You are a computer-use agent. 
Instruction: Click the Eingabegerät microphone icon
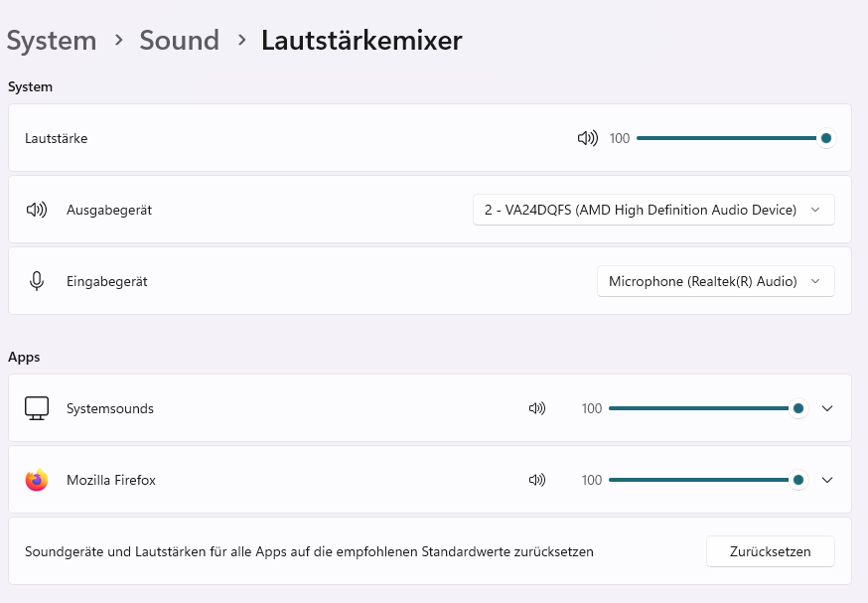(x=37, y=281)
